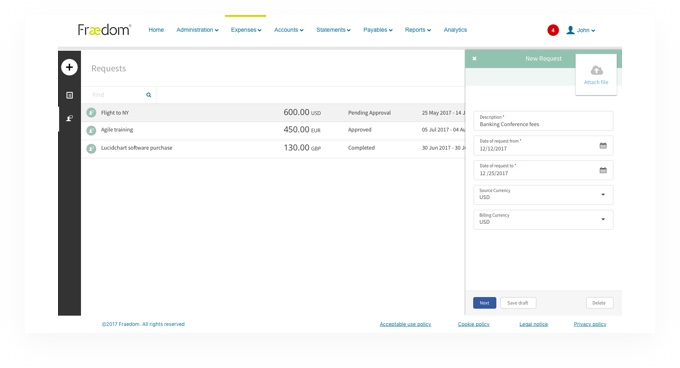Image resolution: width=680 pixels, height=368 pixels.
Task: Click the Next button
Action: 484,303
